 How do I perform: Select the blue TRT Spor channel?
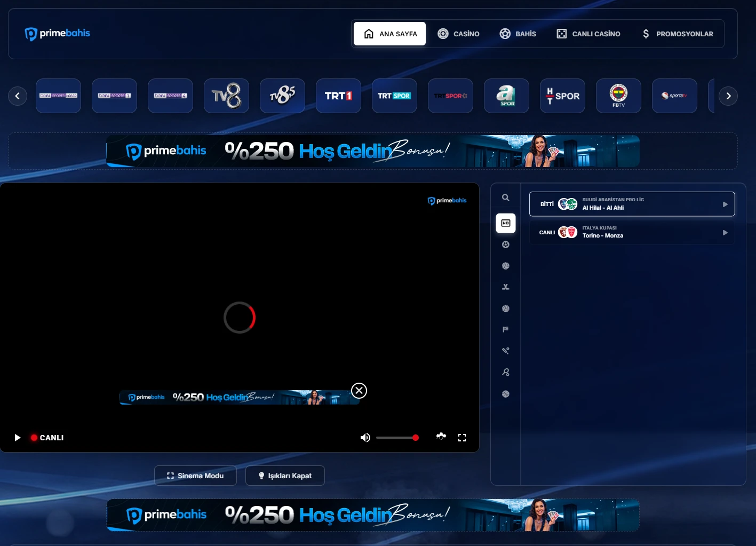(394, 96)
